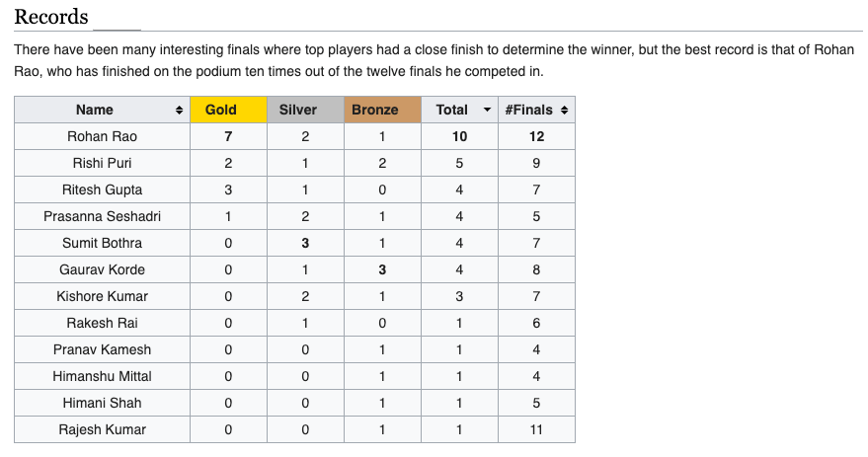Select the Himani Shah name cell
868x457 pixels.
pyautogui.click(x=102, y=403)
